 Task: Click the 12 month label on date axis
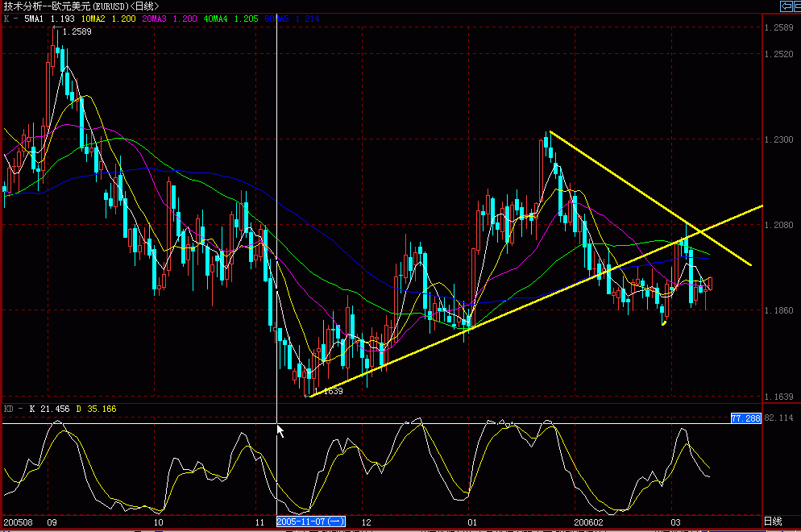click(367, 522)
